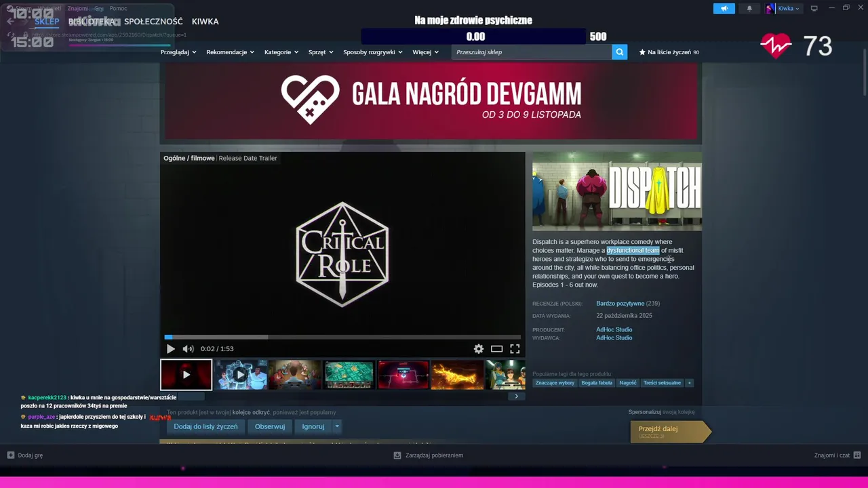Click Nagość tag
The height and width of the screenshot is (488, 868).
coord(628,383)
